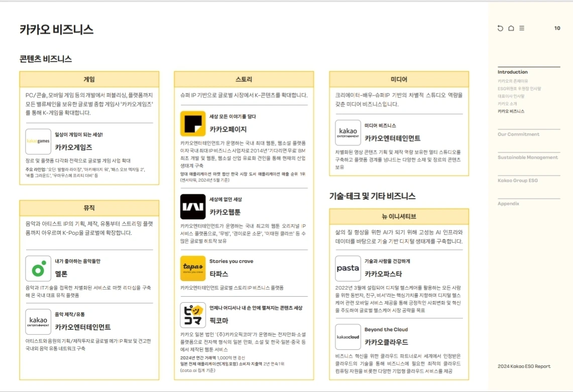Open the Appendix section
Screen dimensions: 573x392
pos(508,203)
